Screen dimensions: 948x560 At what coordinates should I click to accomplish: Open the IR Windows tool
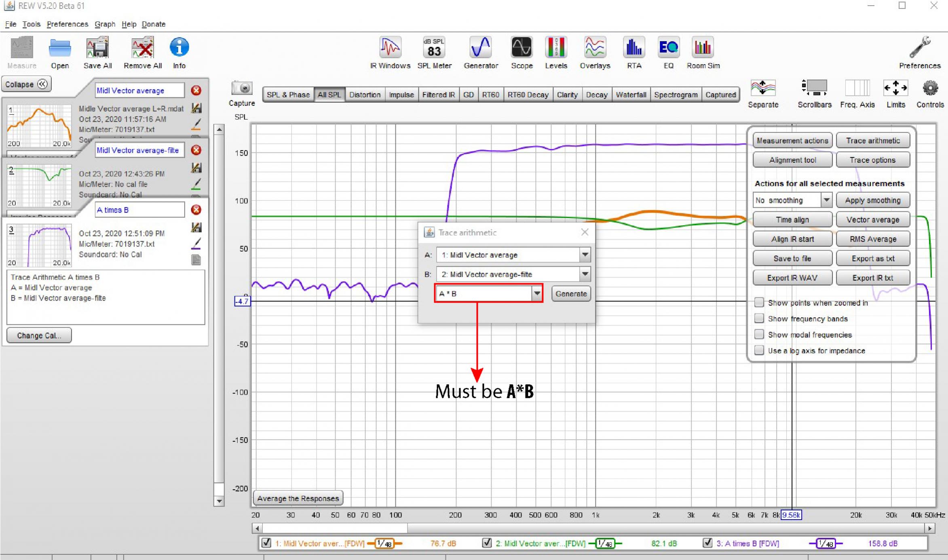click(390, 53)
